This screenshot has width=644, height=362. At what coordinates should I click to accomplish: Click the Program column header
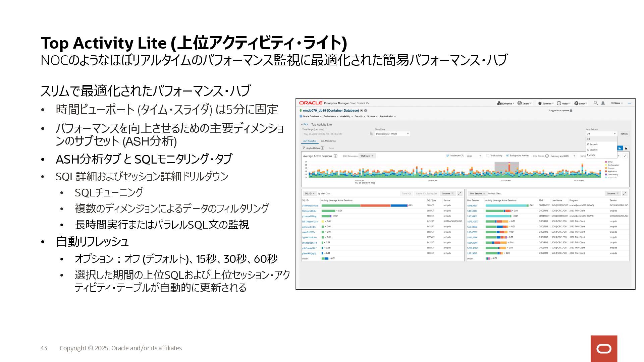click(573, 200)
